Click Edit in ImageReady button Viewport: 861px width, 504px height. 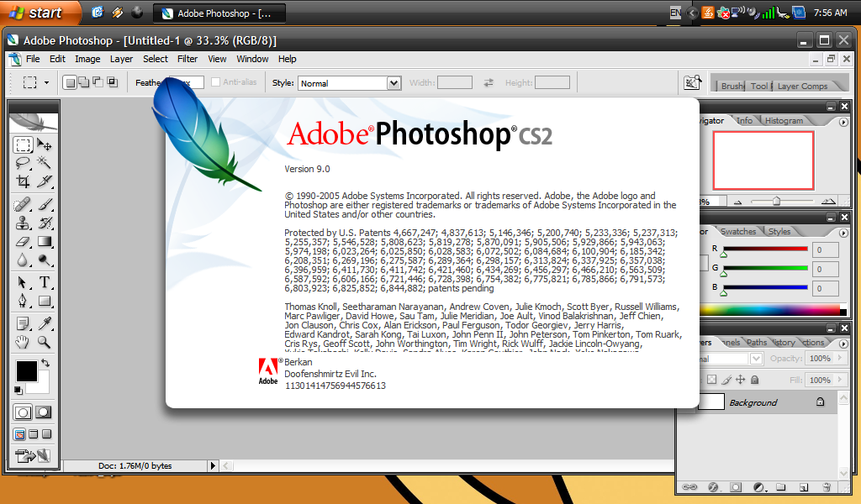(x=33, y=456)
